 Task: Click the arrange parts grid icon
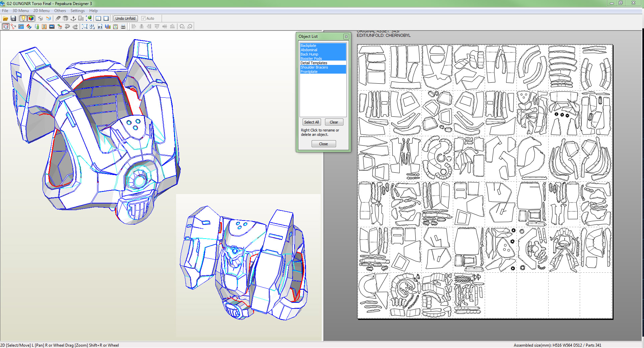tap(92, 26)
